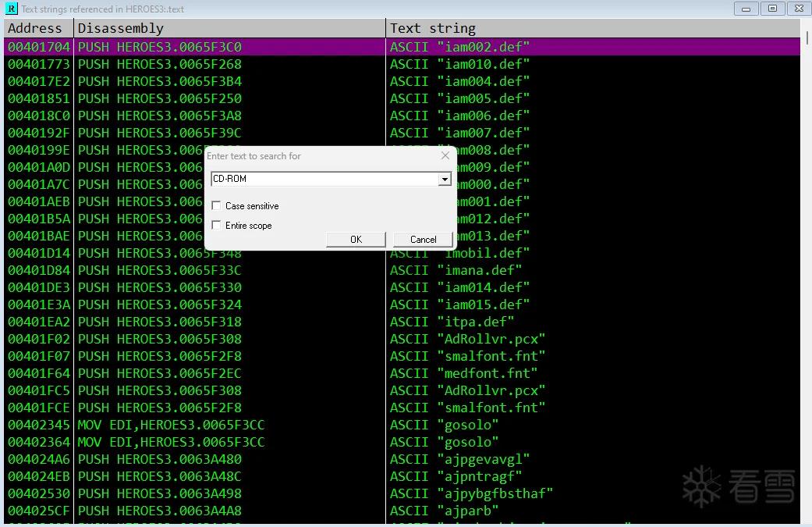This screenshot has height=527, width=812.
Task: Click the CD-ROM search text field
Action: click(325, 179)
